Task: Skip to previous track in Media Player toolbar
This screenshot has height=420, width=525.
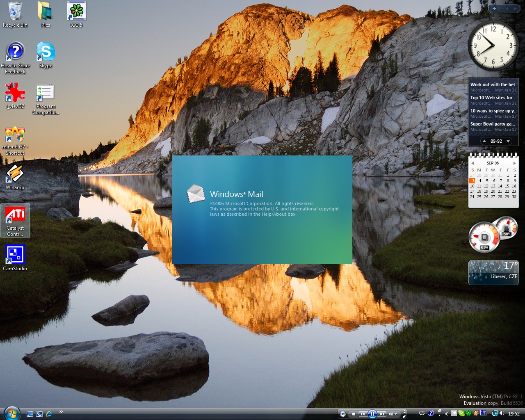Action: tap(363, 414)
